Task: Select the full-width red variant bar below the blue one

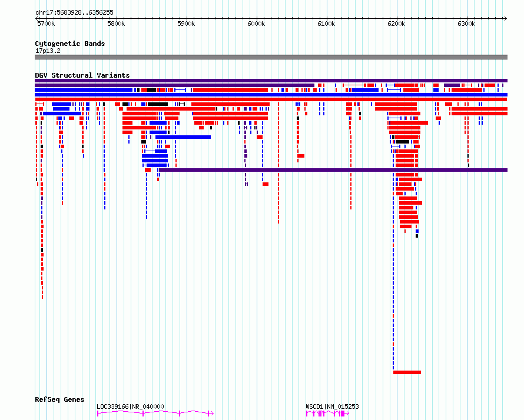Action: pyautogui.click(x=271, y=99)
